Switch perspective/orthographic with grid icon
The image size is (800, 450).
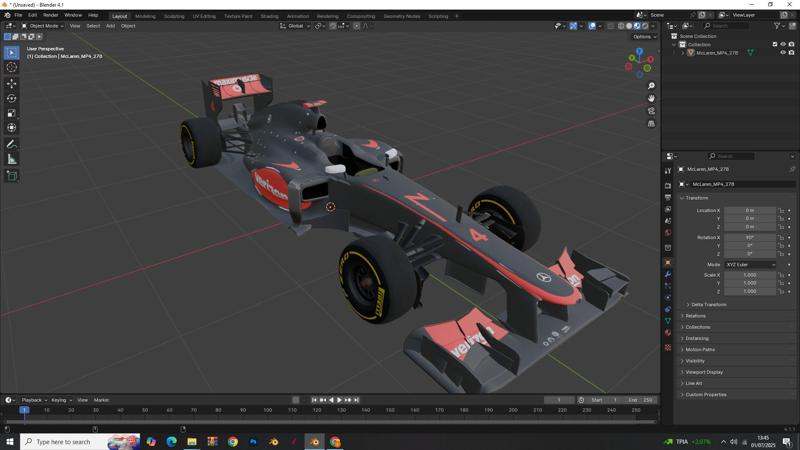651,123
